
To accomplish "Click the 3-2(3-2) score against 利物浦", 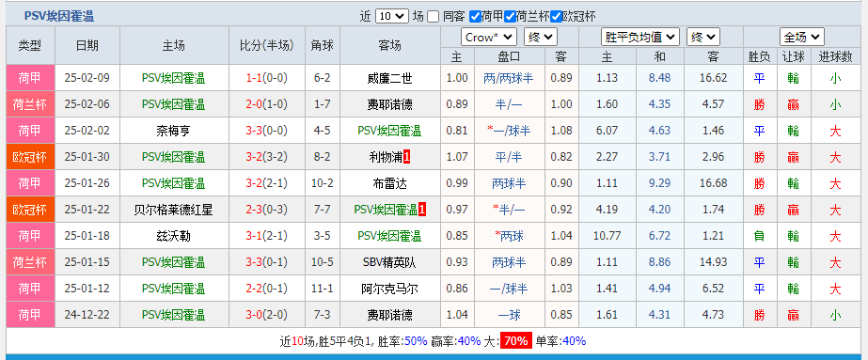I will pyautogui.click(x=267, y=157).
